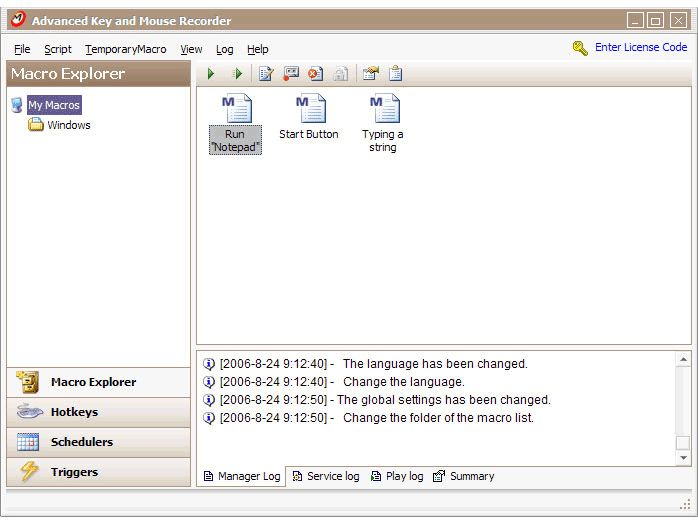Click the clipboard icon in toolbar
The image size is (698, 524).
396,74
